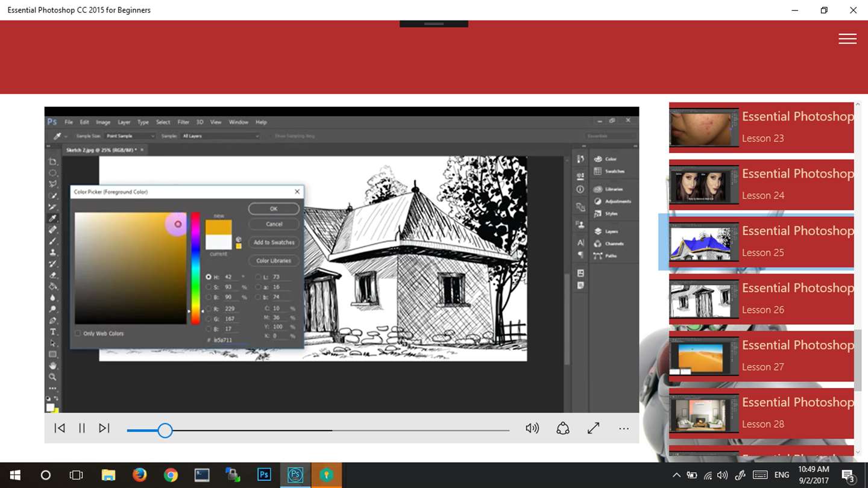Open the Info panel icon
This screenshot has height=488, width=868.
[580, 189]
